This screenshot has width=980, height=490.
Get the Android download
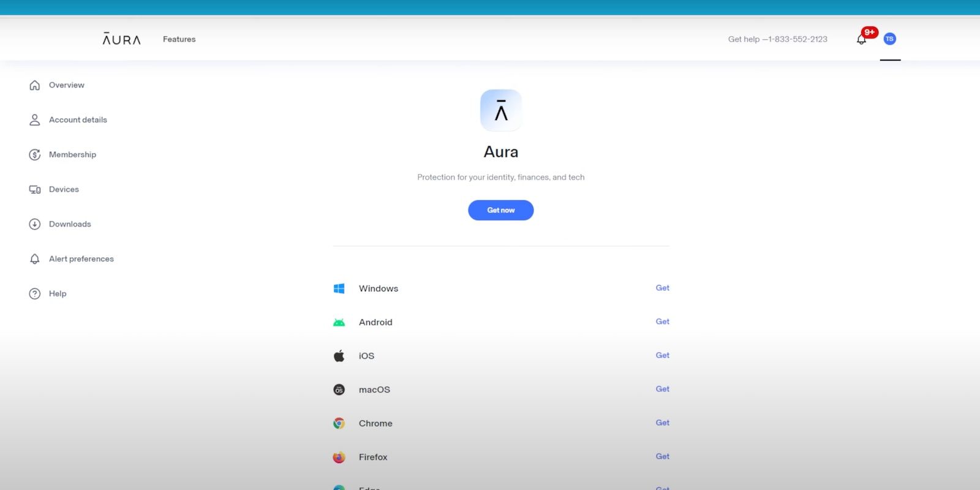pos(662,322)
